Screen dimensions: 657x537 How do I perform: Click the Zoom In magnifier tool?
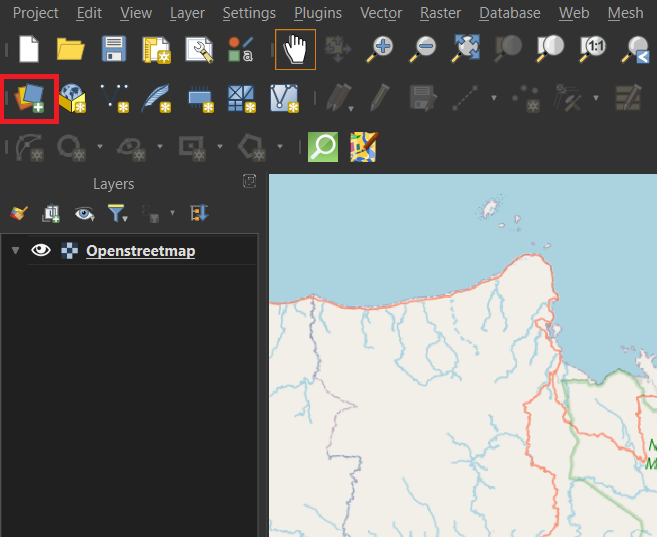click(381, 48)
